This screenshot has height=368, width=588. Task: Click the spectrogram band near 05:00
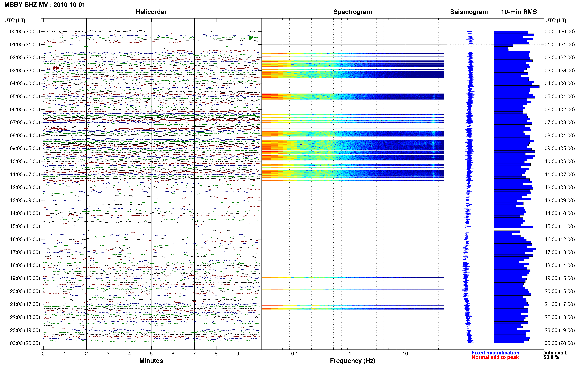pyautogui.click(x=353, y=96)
